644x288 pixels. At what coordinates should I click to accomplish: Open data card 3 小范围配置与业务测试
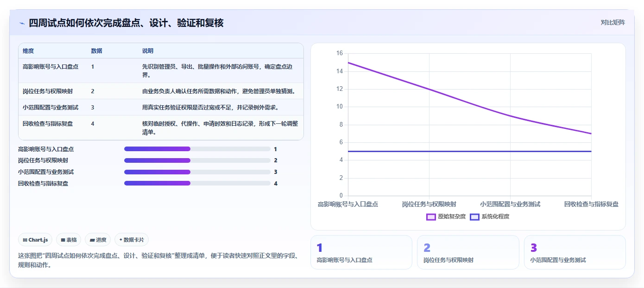coord(575,252)
